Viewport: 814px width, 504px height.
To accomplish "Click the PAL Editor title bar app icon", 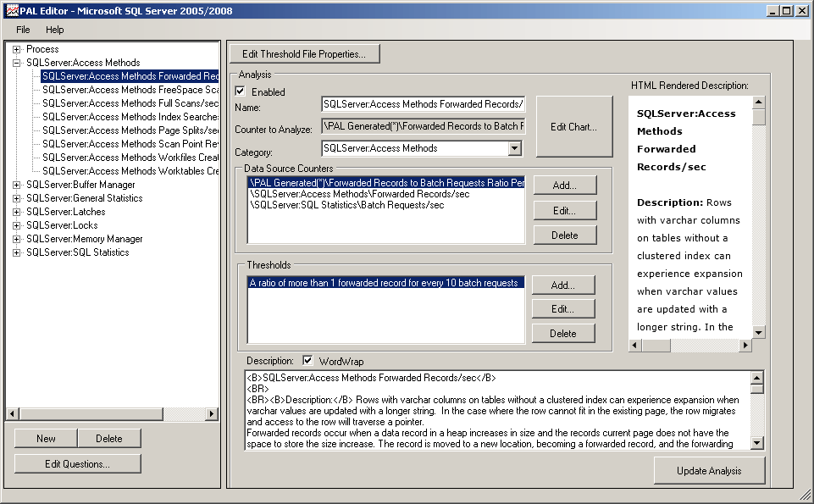I will coord(12,10).
